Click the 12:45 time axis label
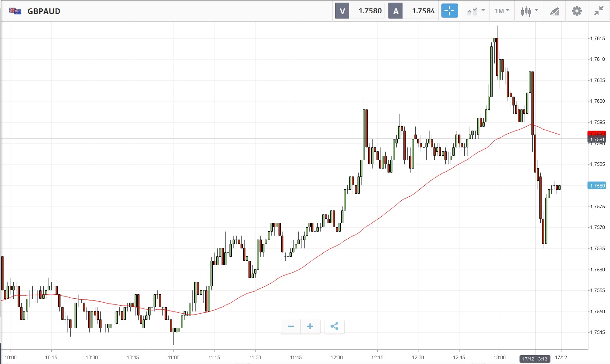This screenshot has width=610, height=364. [459, 357]
